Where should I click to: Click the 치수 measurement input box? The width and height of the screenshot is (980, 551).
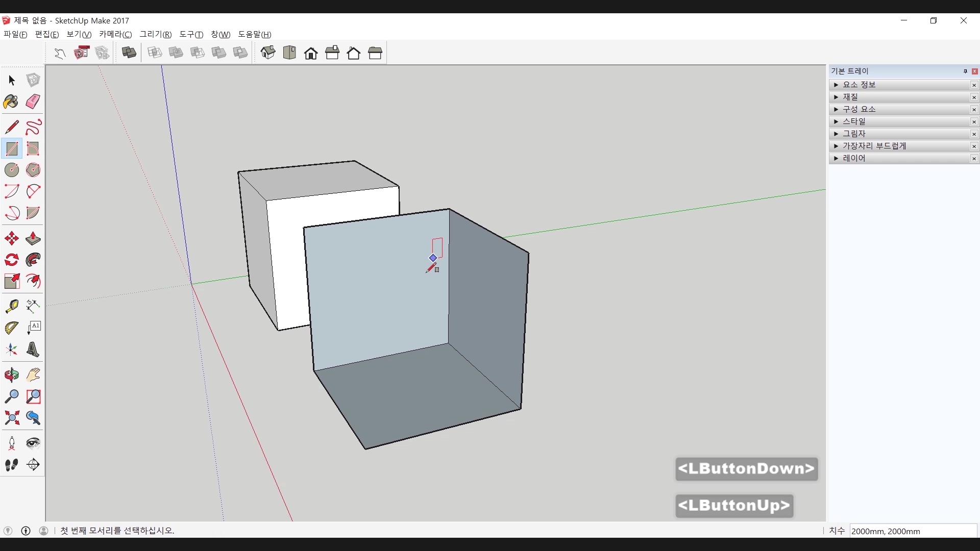pyautogui.click(x=913, y=531)
